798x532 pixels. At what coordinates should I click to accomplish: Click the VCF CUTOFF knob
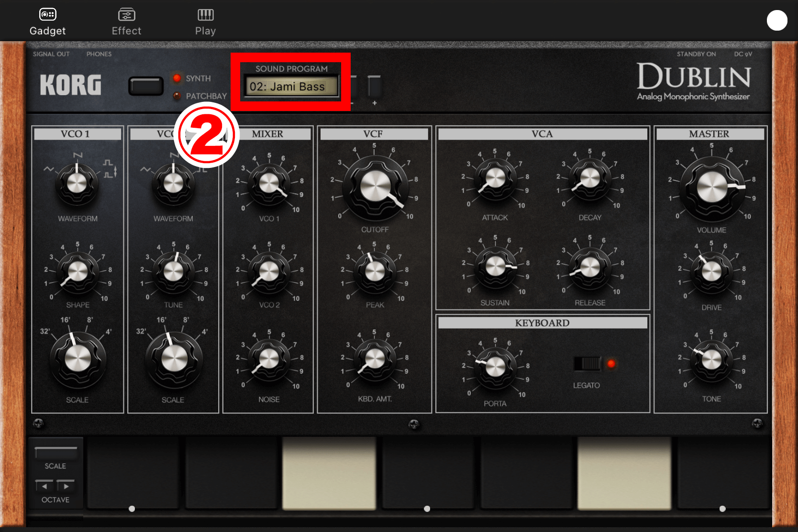(376, 187)
